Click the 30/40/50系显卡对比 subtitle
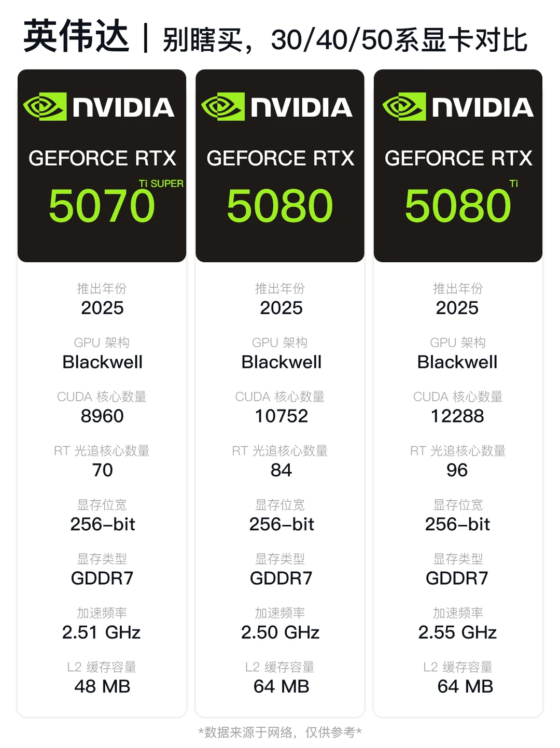 [399, 40]
